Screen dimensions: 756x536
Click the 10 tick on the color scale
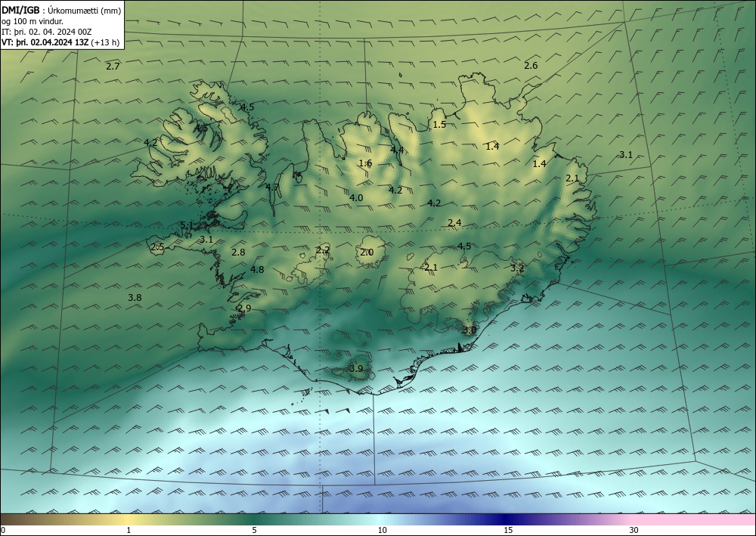tap(382, 530)
